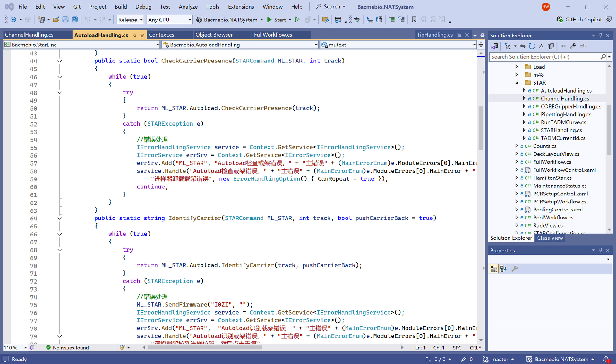616x364 pixels.
Task: Switch to the FullWorkflow.cs tab
Action: tap(273, 35)
